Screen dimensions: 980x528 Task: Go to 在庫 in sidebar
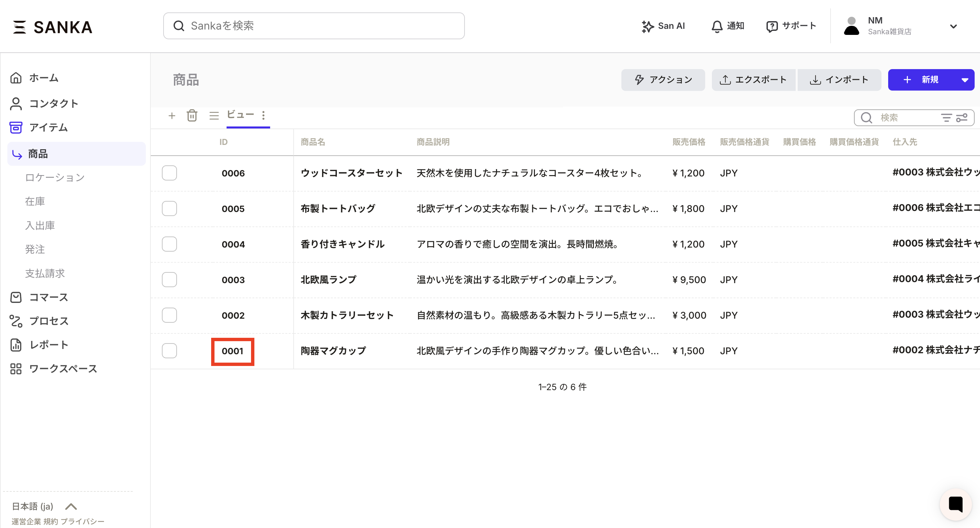(x=35, y=201)
